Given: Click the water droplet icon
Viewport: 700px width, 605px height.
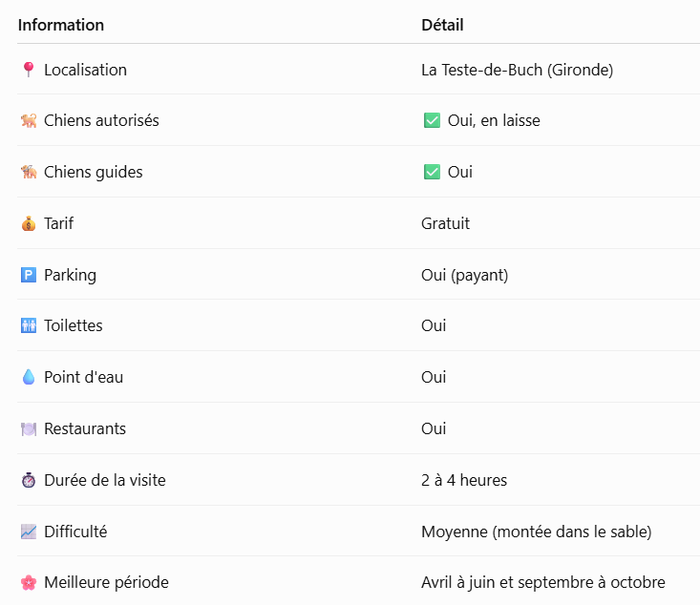Looking at the screenshot, I should tap(29, 377).
